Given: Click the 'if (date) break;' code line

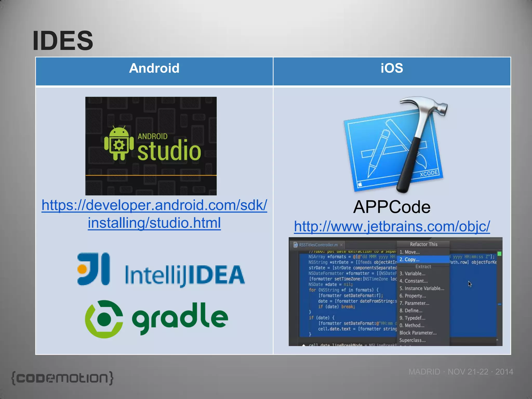Looking at the screenshot, I should pyautogui.click(x=336, y=307).
